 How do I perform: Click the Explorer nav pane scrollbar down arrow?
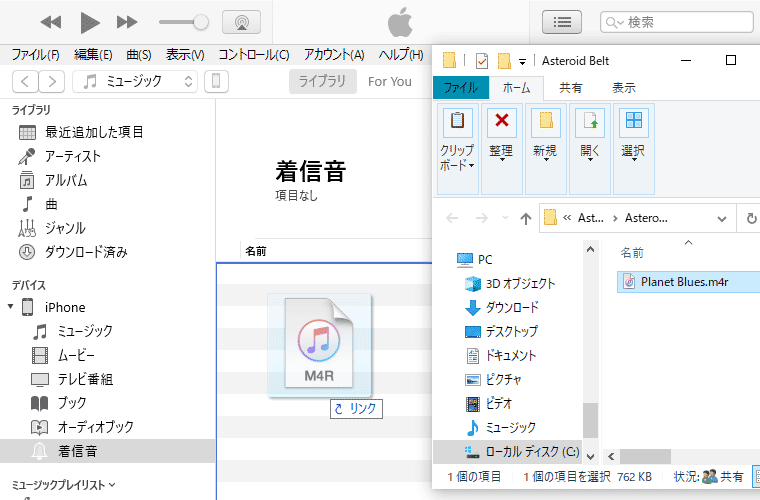(590, 456)
